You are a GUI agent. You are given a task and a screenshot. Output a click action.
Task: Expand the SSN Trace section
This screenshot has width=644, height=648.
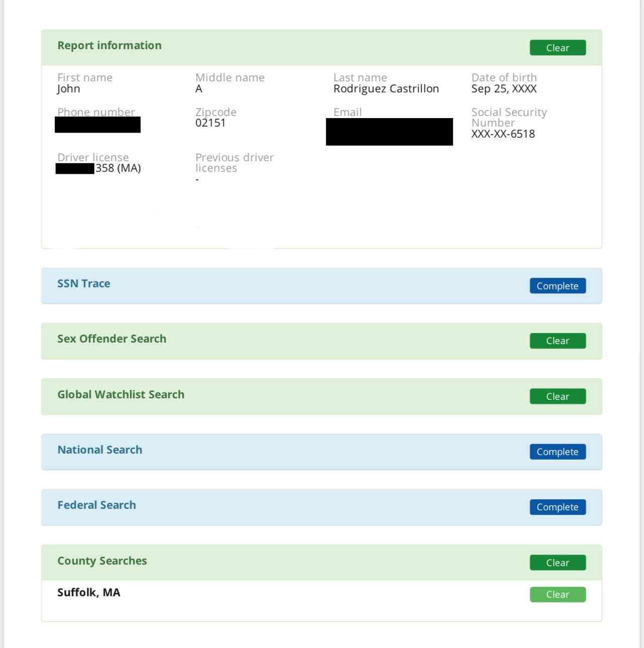coord(84,284)
